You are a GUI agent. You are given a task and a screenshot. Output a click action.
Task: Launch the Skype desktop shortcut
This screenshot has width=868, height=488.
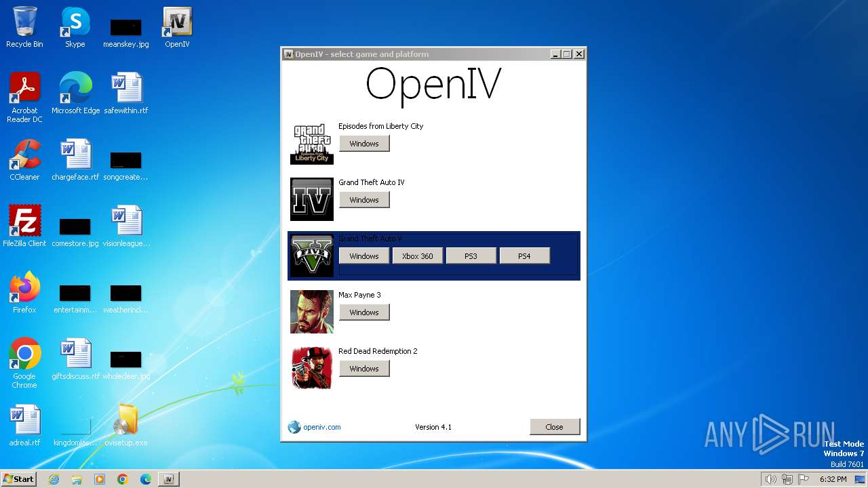click(75, 27)
